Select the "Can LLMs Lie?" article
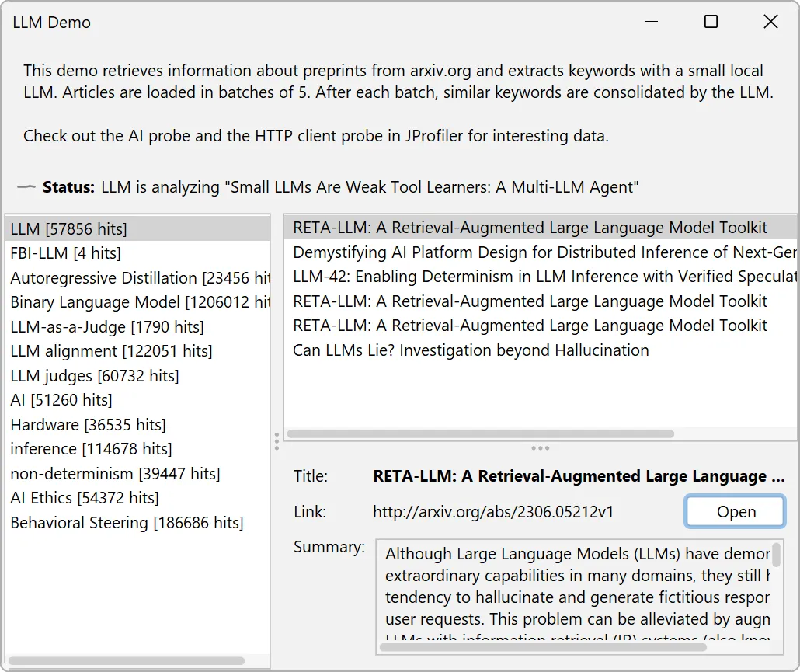This screenshot has width=800, height=672. (x=470, y=350)
